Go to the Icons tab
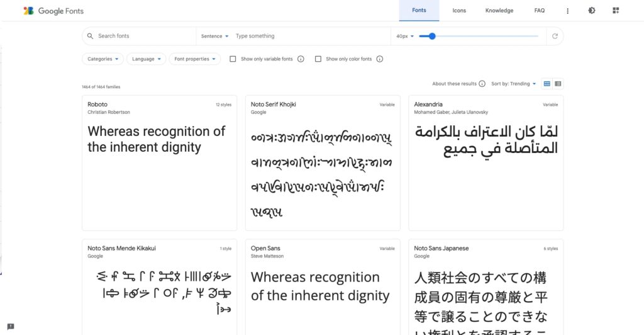The width and height of the screenshot is (644, 335). coord(459,11)
